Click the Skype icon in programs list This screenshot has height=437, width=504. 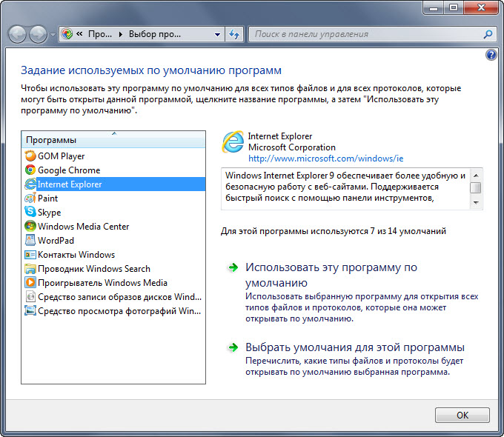coord(30,212)
